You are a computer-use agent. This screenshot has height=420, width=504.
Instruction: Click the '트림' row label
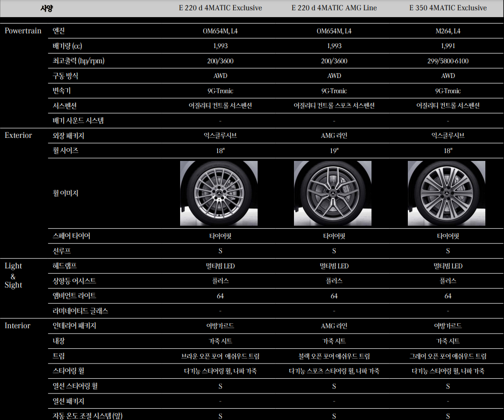click(58, 356)
